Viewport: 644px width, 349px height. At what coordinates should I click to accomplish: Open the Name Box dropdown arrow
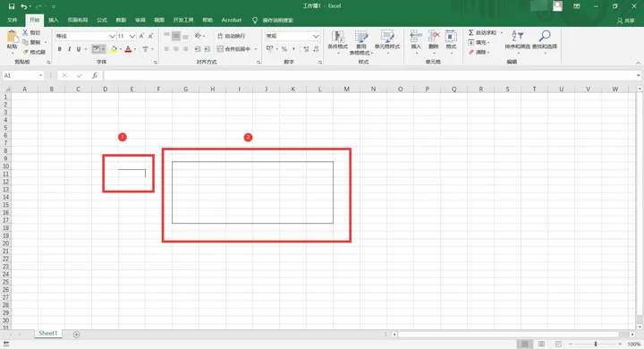tap(40, 76)
